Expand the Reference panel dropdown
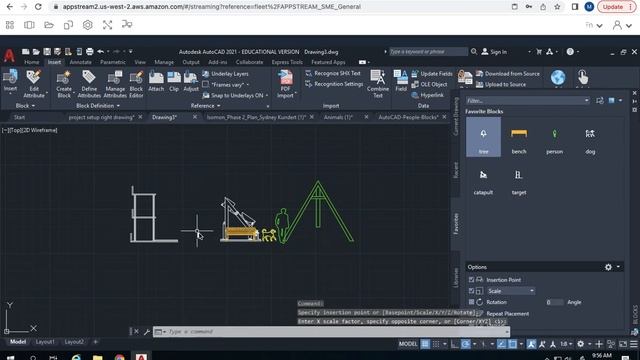The width and height of the screenshot is (640, 360). (205, 106)
